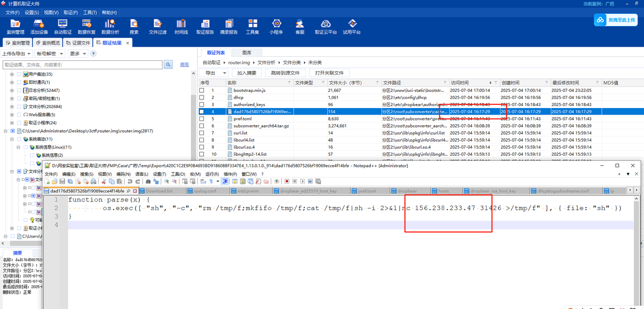Click the 打开关联文件 button
The height and width of the screenshot is (309, 644).
tap(329, 73)
